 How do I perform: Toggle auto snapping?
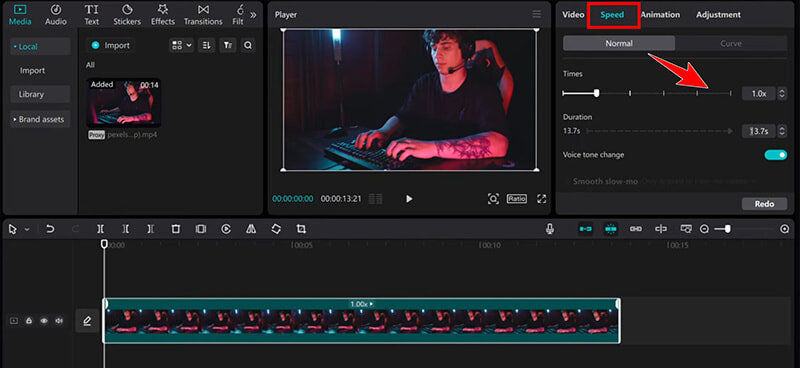click(x=611, y=229)
